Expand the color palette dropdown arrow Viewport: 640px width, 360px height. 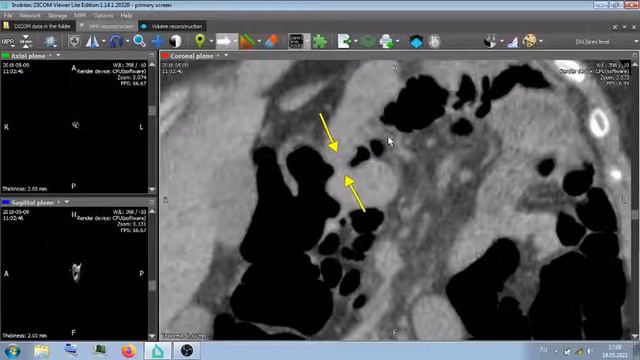pos(541,41)
